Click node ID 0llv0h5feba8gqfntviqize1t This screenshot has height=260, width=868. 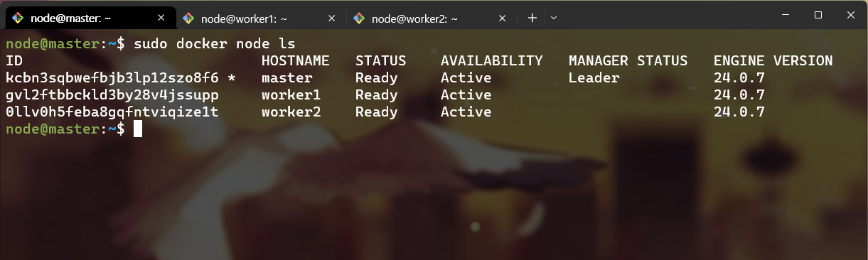pos(112,112)
